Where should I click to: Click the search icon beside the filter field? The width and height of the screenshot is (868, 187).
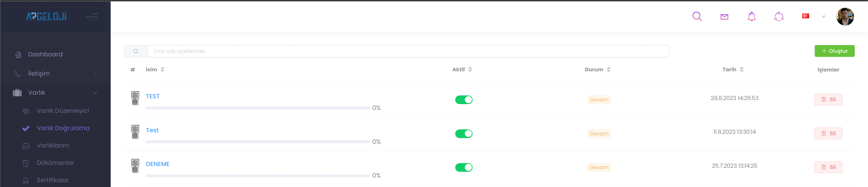coord(136,51)
